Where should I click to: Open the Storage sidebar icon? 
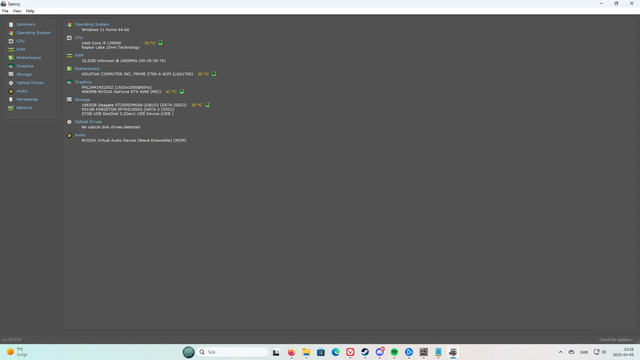tap(11, 74)
